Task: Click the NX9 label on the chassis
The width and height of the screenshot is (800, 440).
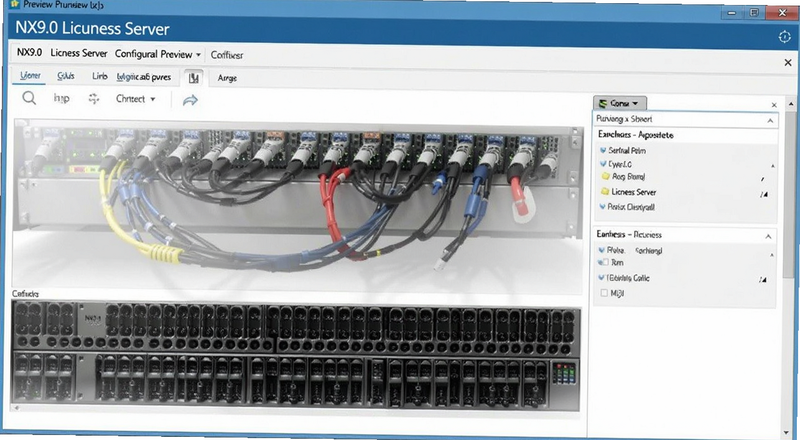Action: [x=92, y=318]
